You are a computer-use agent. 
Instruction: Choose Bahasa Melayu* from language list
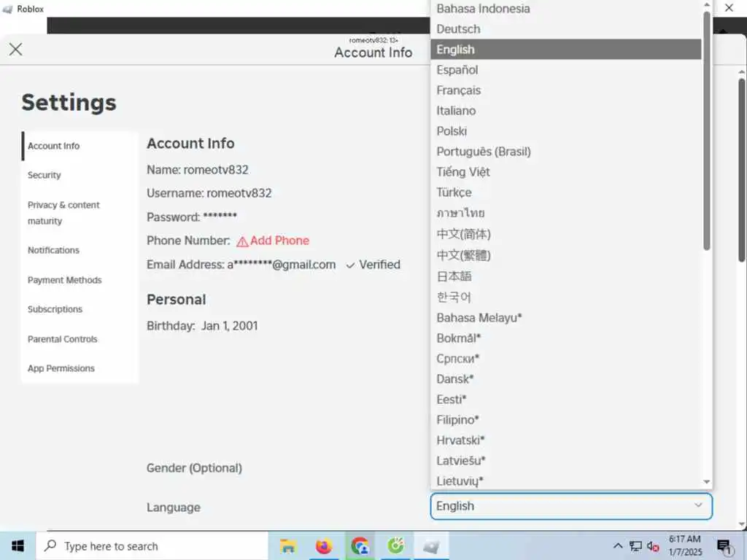[x=565, y=318]
